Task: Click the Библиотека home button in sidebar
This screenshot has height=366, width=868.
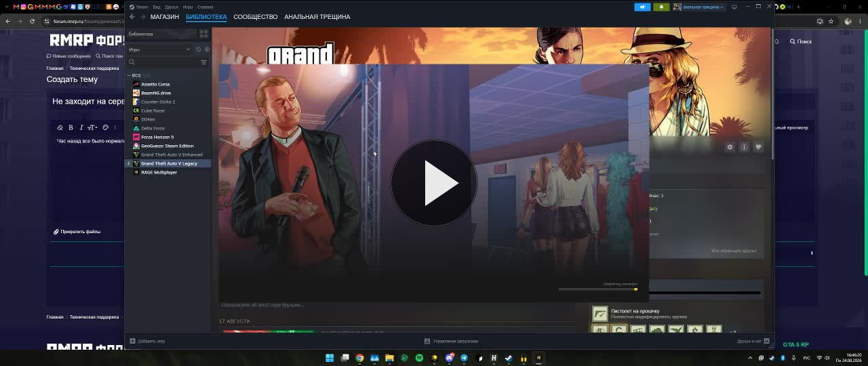Action: coord(161,34)
